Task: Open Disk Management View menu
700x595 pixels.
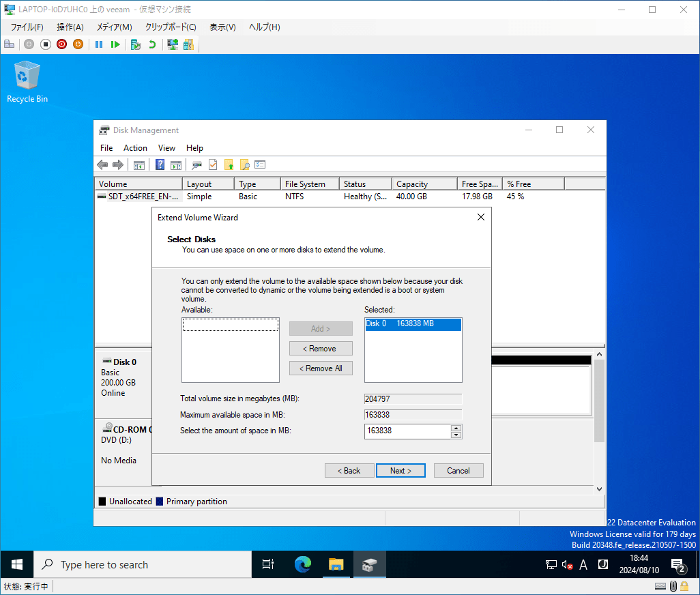Action: tap(166, 148)
